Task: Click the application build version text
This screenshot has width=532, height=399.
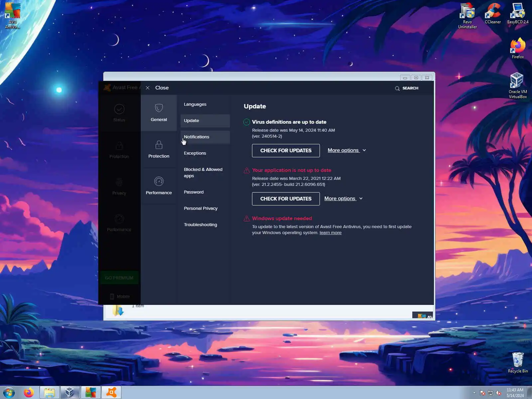Action: point(288,185)
